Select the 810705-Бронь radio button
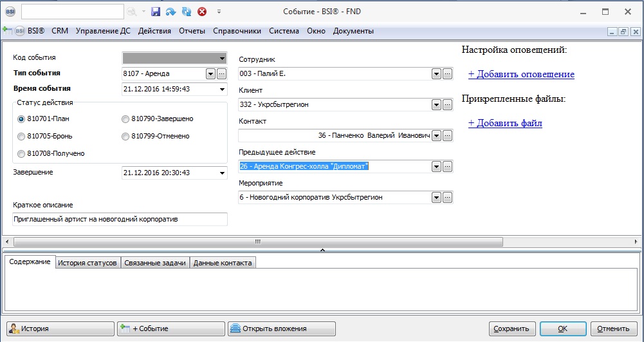The height and width of the screenshot is (342, 644). (22, 137)
